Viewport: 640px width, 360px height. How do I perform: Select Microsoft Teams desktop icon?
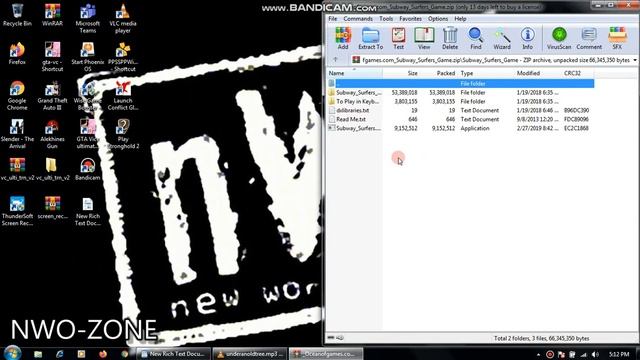(88, 18)
